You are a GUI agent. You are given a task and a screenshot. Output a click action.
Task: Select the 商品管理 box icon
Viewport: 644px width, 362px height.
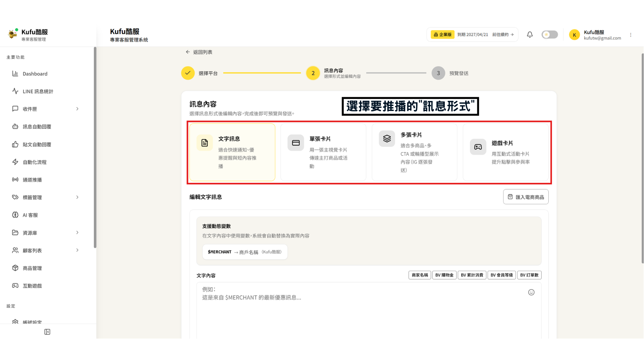point(15,268)
